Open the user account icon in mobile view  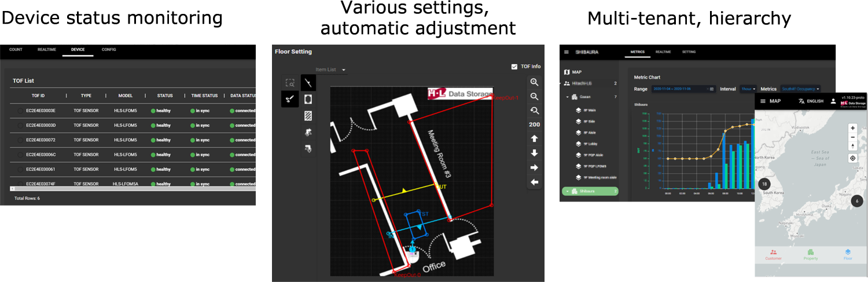coord(833,101)
